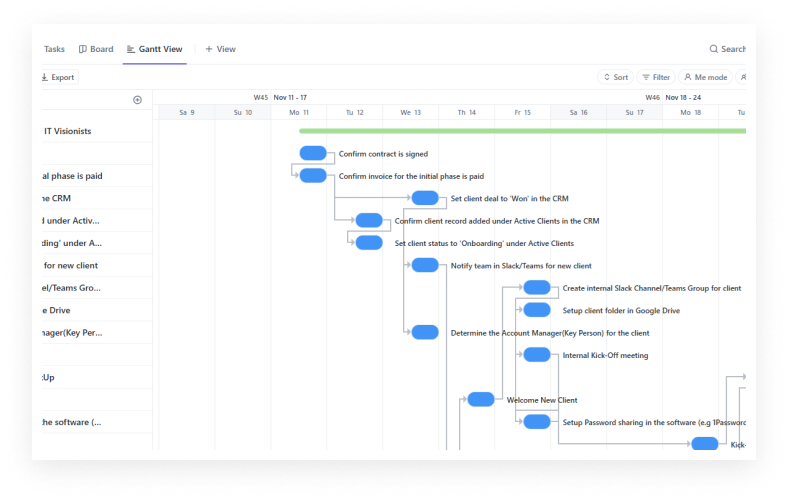Select the 'Confirm invoice for initial phase' bar
This screenshot has height=500, width=788.
click(x=313, y=176)
